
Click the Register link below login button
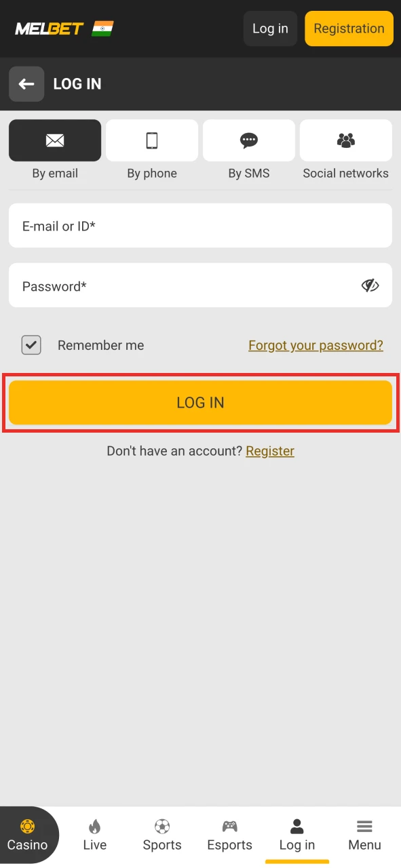[270, 450]
